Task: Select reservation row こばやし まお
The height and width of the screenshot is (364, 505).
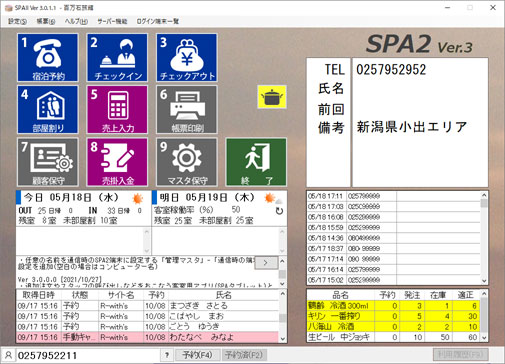Action: 147,316
